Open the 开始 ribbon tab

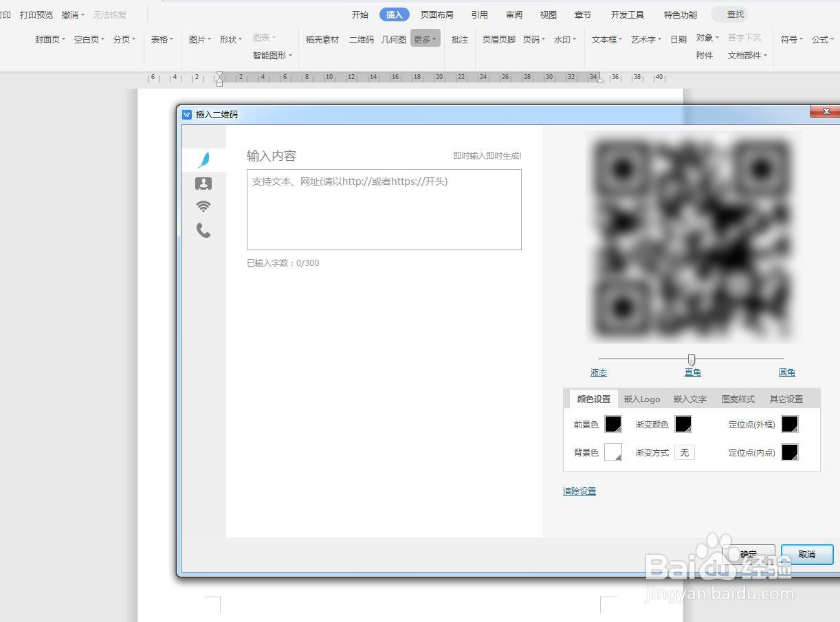click(x=360, y=14)
